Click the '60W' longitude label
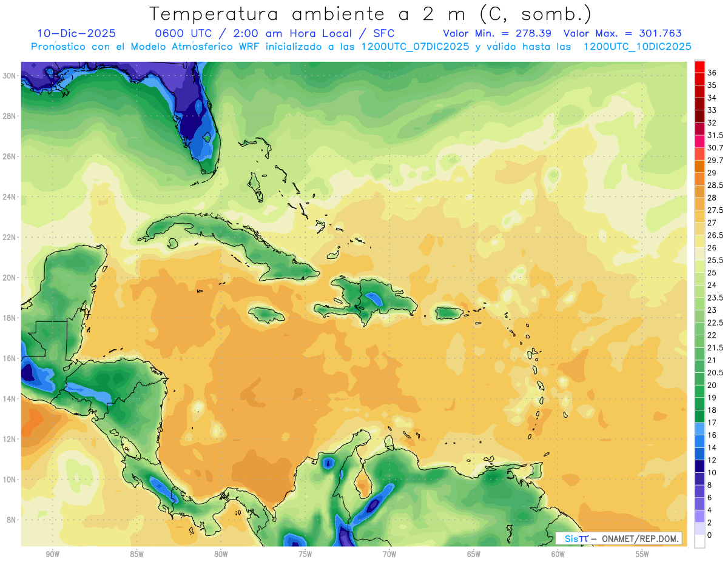Viewport: 728px width, 562px height. point(558,554)
